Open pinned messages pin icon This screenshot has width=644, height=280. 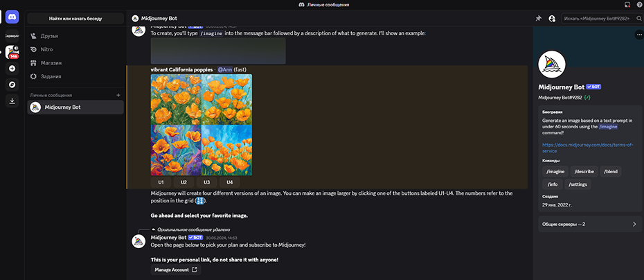[x=539, y=19]
